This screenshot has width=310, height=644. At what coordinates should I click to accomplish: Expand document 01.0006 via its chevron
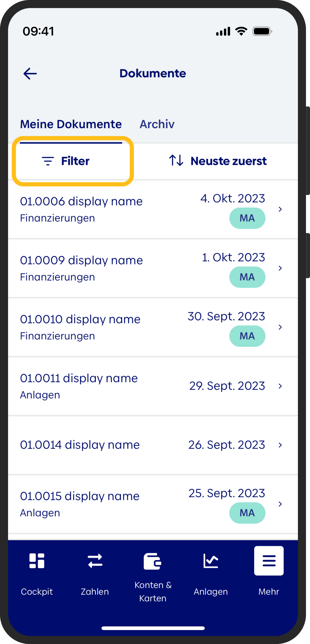[x=280, y=209]
